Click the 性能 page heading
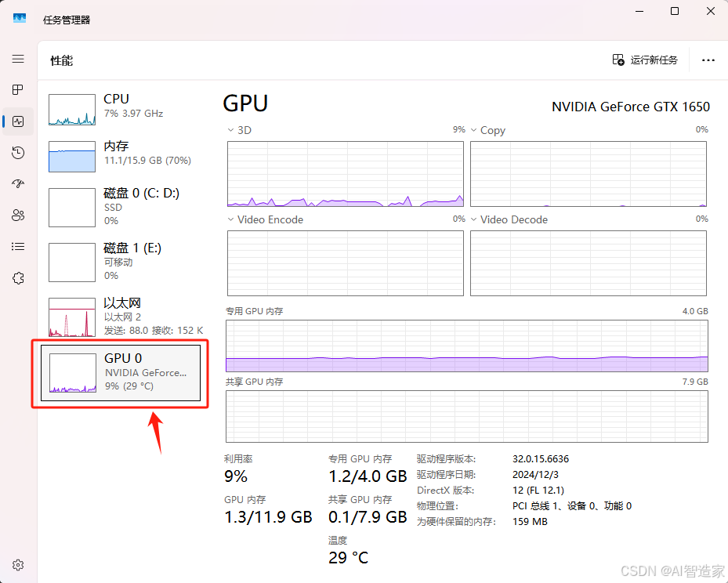This screenshot has width=728, height=583. coord(61,60)
